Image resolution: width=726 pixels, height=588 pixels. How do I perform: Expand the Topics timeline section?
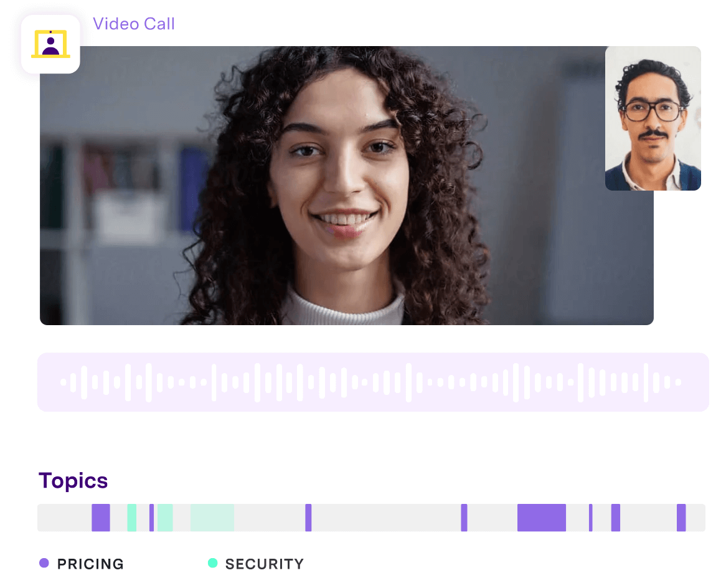pyautogui.click(x=73, y=480)
